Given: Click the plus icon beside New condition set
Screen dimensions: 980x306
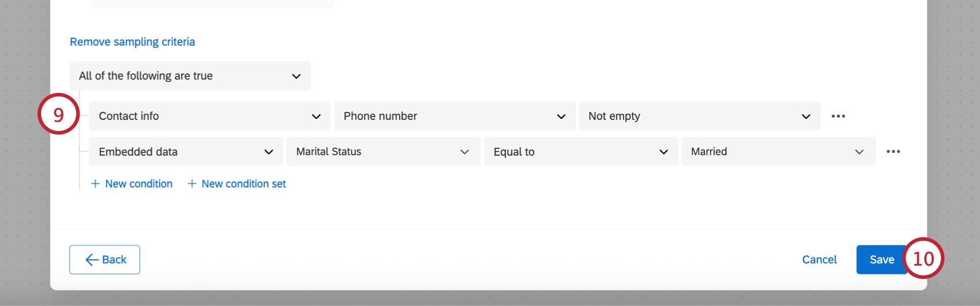Looking at the screenshot, I should click(192, 184).
